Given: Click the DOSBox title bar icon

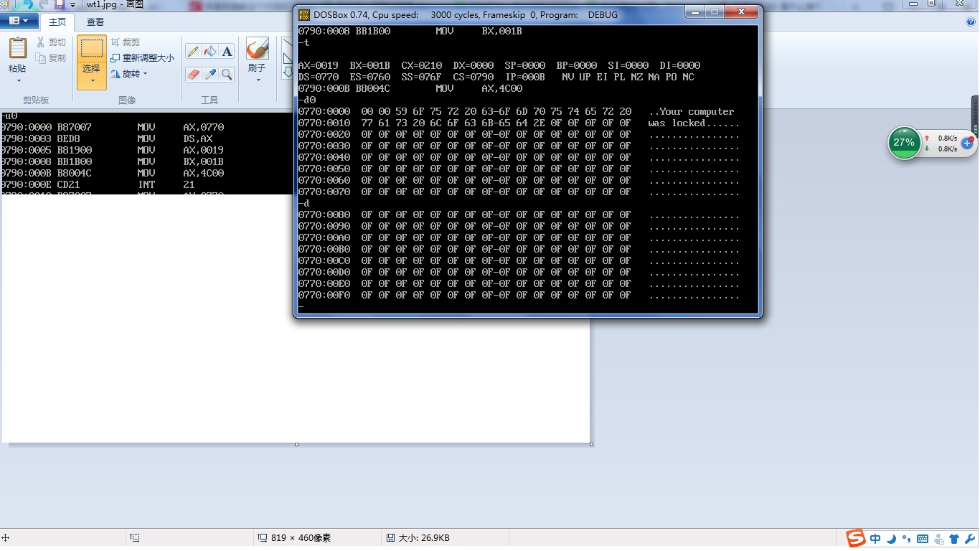Looking at the screenshot, I should click(304, 14).
